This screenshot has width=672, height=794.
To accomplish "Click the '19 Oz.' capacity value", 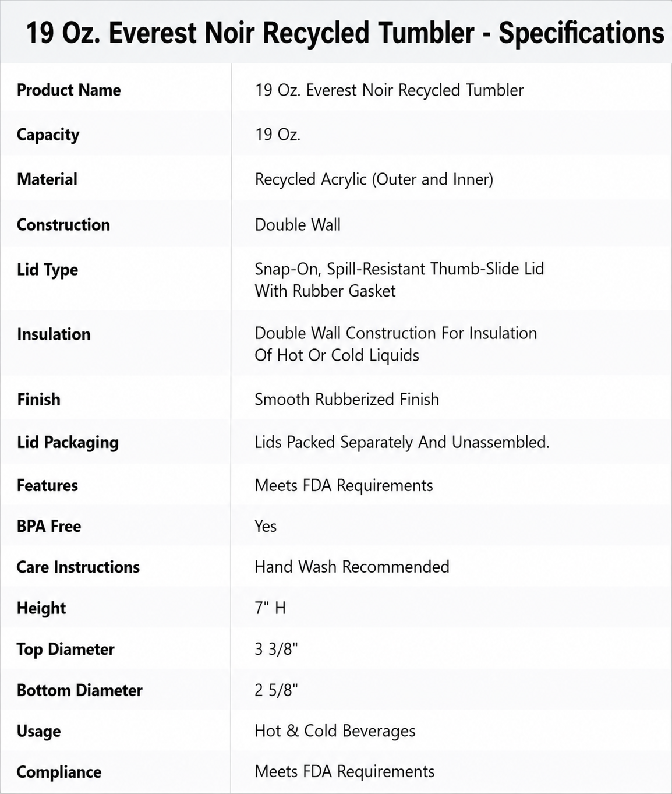I will (277, 135).
